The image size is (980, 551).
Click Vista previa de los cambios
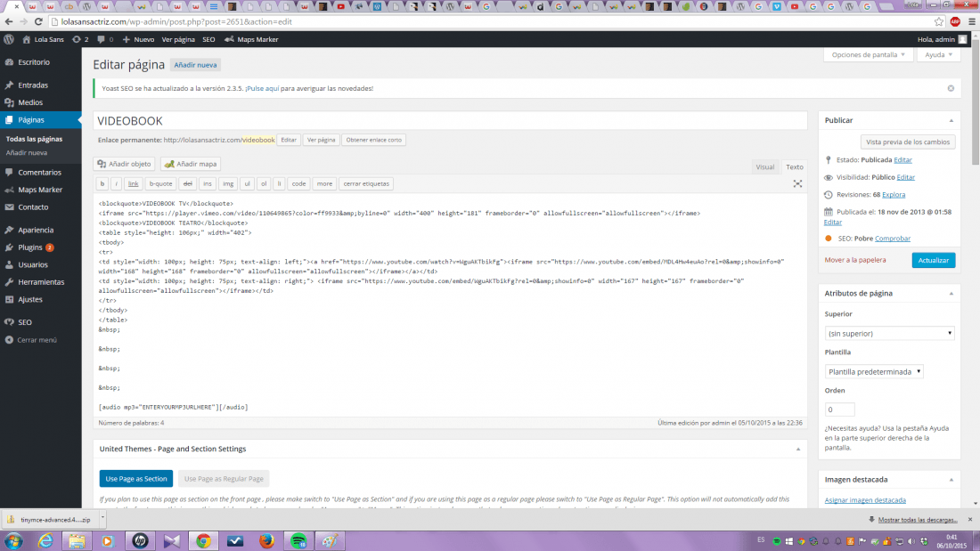[908, 142]
